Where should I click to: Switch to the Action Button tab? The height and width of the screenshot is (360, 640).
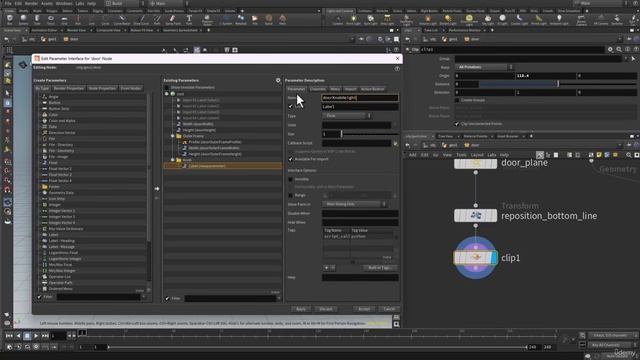372,89
